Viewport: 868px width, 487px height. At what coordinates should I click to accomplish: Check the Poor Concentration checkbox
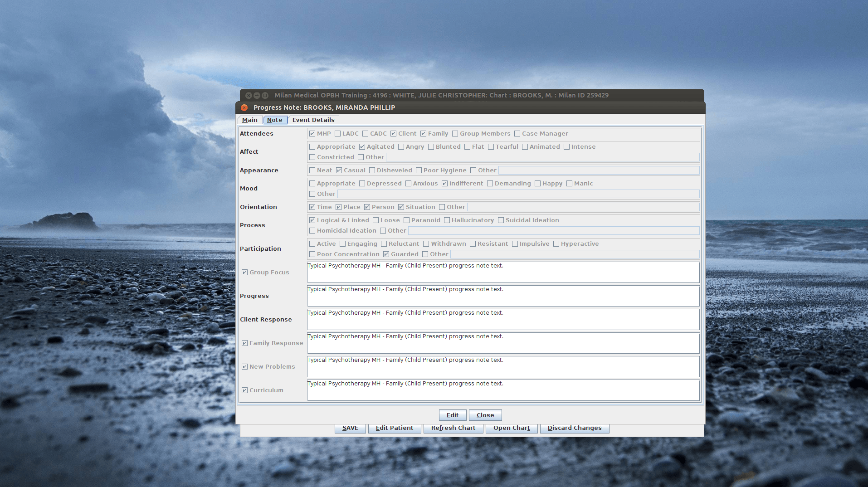[x=312, y=254]
